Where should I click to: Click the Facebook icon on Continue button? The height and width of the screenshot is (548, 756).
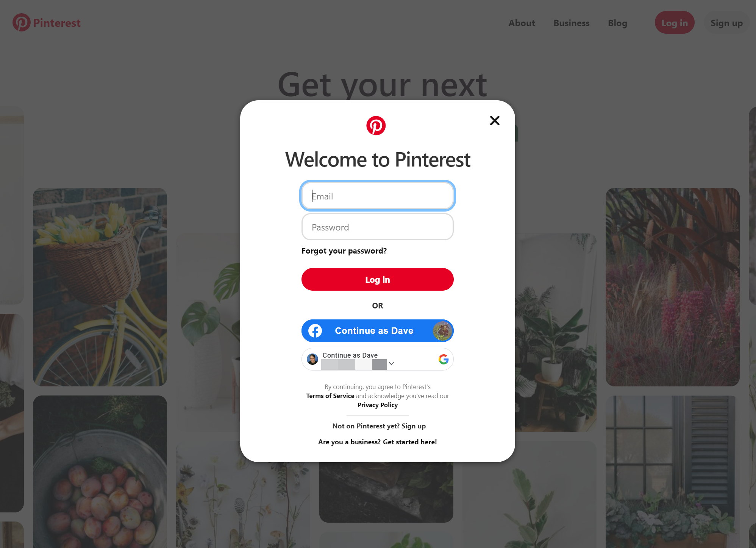(x=315, y=330)
